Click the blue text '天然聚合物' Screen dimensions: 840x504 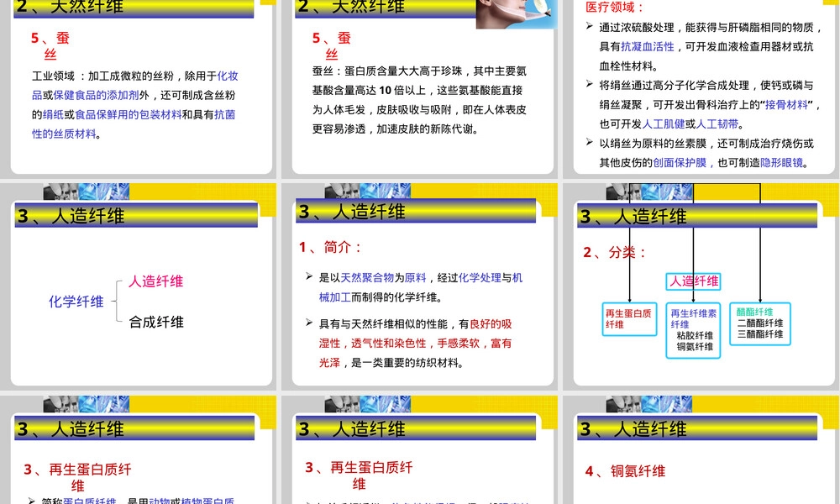coord(367,277)
